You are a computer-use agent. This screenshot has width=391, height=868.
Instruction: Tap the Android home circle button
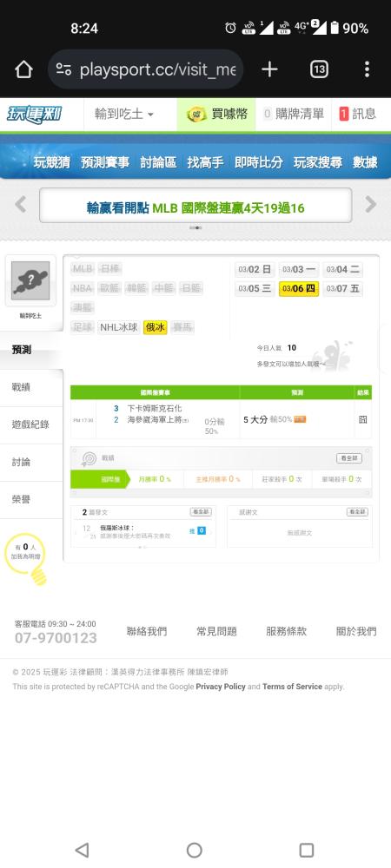[x=195, y=850]
